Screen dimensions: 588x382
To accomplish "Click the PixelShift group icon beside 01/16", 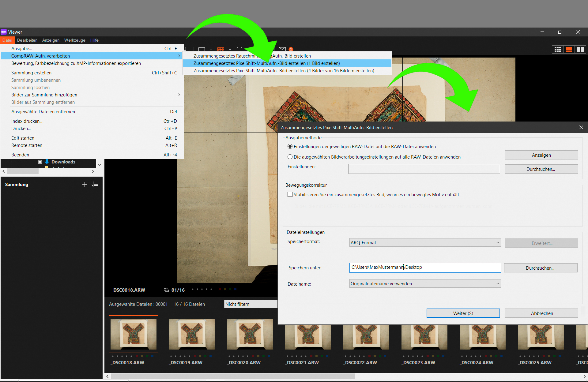I will click(166, 290).
